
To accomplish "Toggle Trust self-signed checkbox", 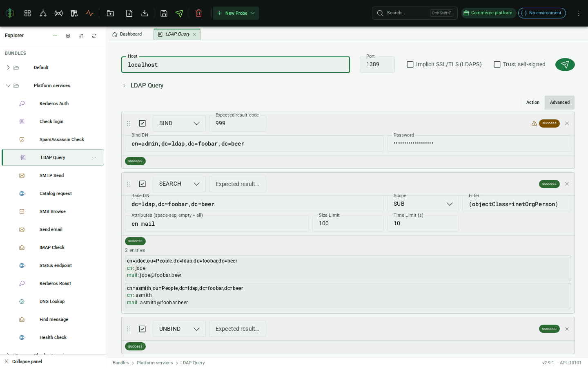I will [497, 64].
